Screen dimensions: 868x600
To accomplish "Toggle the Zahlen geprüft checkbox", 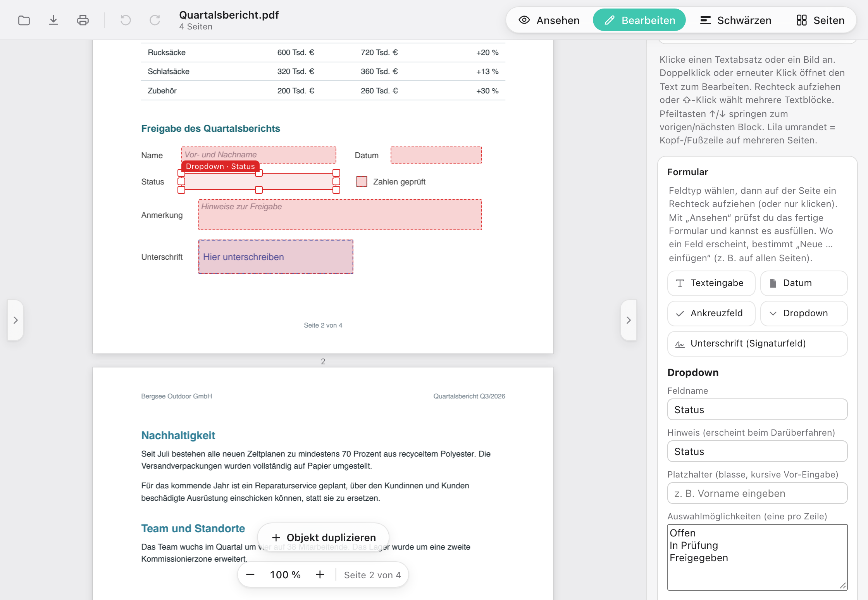I will [x=362, y=181].
